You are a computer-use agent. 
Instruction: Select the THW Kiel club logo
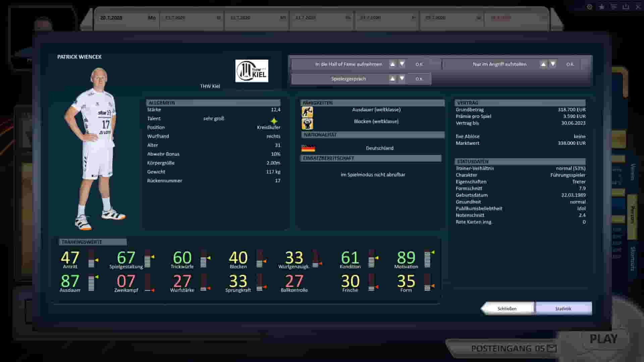(x=251, y=71)
